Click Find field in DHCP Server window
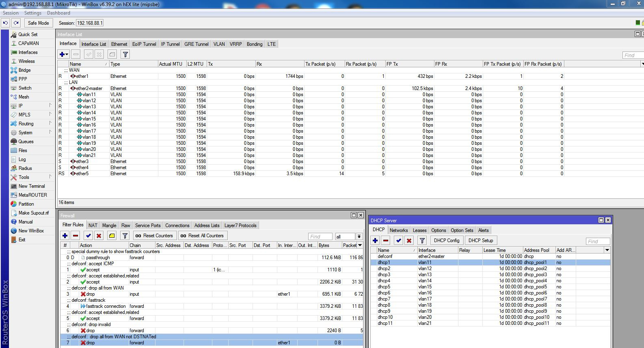 coord(598,241)
